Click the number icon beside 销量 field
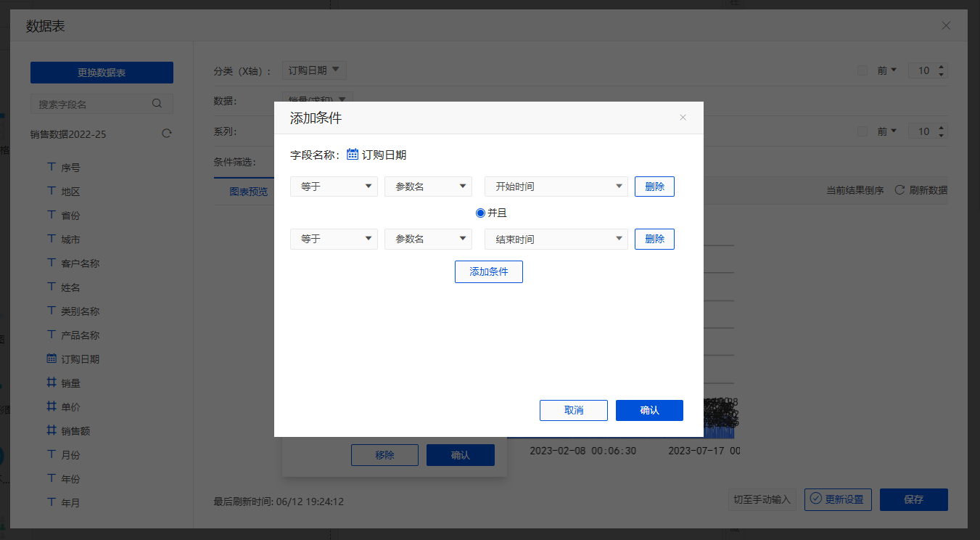 tap(52, 382)
